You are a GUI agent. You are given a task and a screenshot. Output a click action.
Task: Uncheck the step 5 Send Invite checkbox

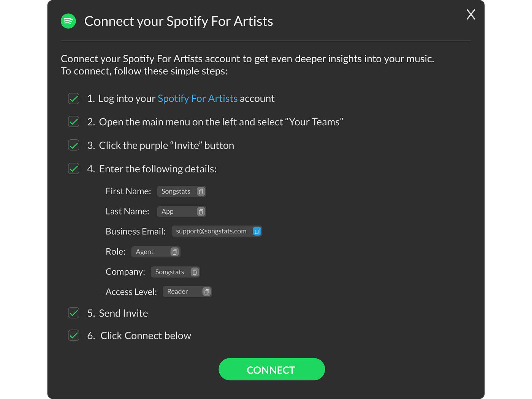74,313
